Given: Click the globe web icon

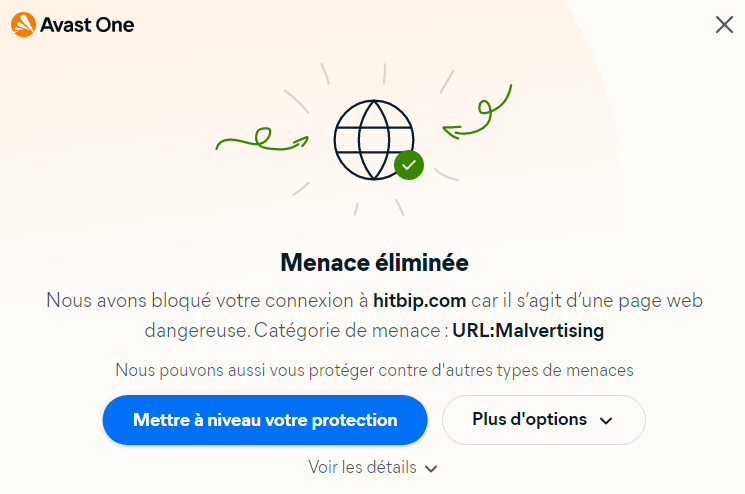Looking at the screenshot, I should coord(374,140).
